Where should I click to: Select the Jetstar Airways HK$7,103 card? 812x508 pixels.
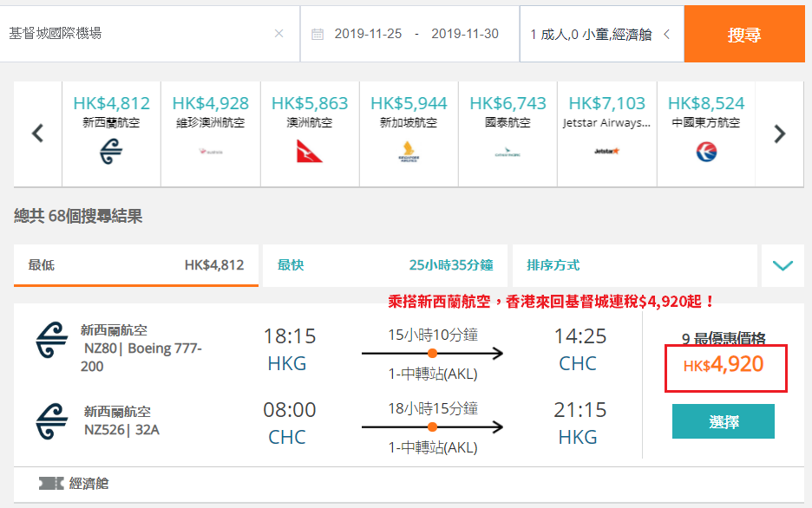[607, 134]
